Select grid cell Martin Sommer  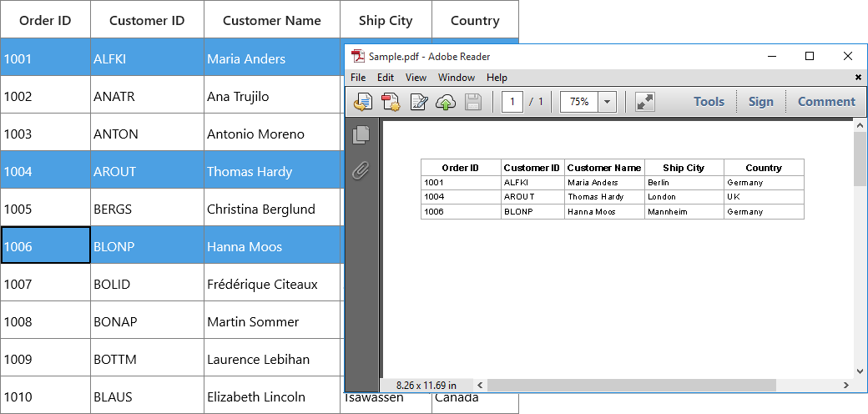click(272, 321)
